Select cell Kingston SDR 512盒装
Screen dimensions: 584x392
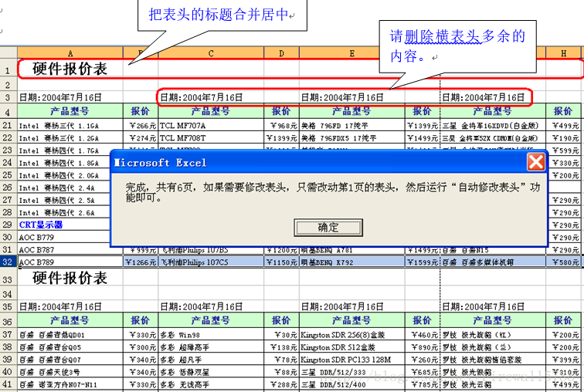(351, 347)
